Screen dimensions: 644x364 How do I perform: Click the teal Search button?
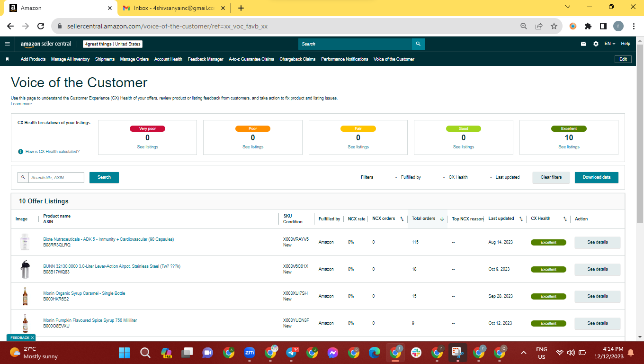point(104,177)
